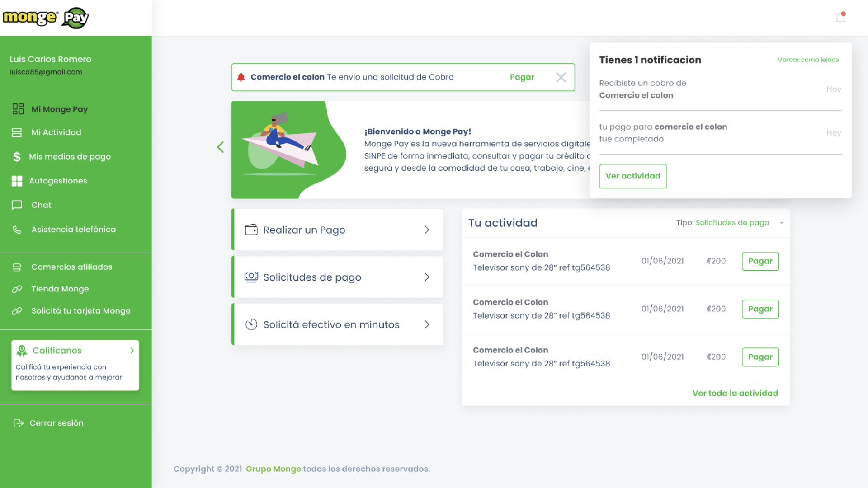Click the clock icon for Solicitá efectivo
This screenshot has width=868, height=488.
click(x=251, y=324)
